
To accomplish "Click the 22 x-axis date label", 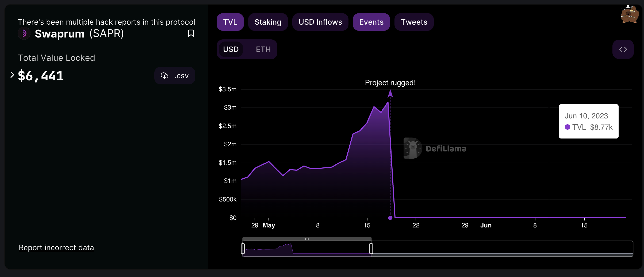I will pos(416,225).
